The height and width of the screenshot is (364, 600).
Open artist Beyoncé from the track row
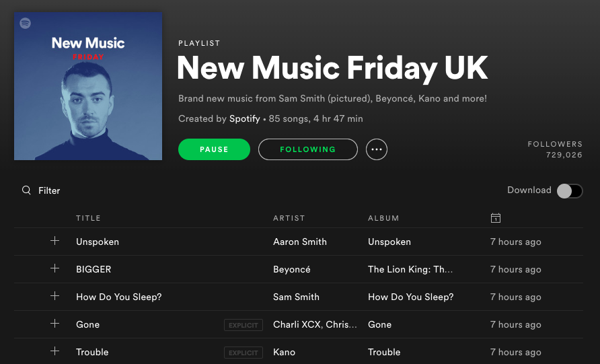click(291, 269)
